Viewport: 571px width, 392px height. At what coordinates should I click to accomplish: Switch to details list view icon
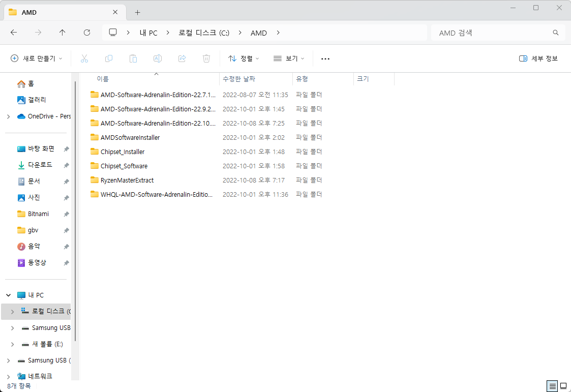click(x=552, y=386)
